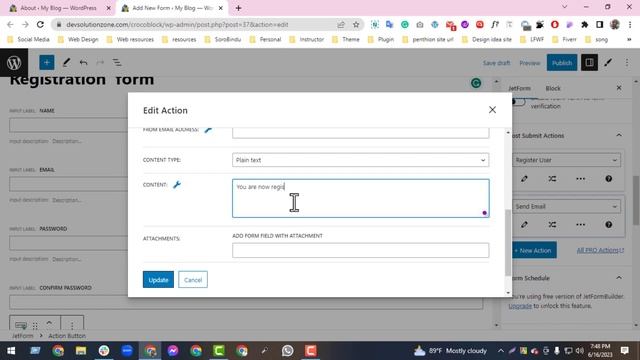Screen dimensions: 640x360
Task: Collapse the Form Schedule panel
Action: (619, 278)
